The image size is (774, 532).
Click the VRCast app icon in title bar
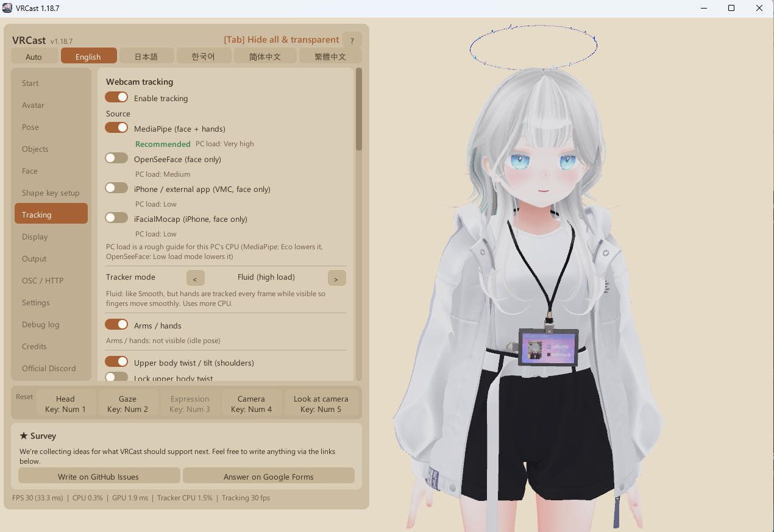click(7, 8)
